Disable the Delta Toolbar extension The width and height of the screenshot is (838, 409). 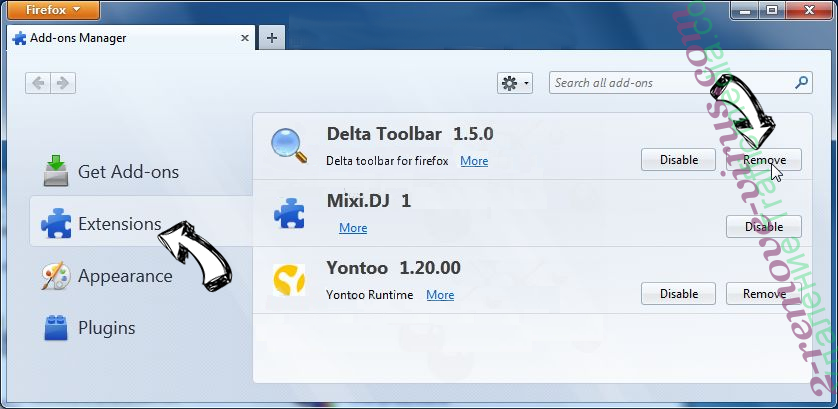click(678, 160)
